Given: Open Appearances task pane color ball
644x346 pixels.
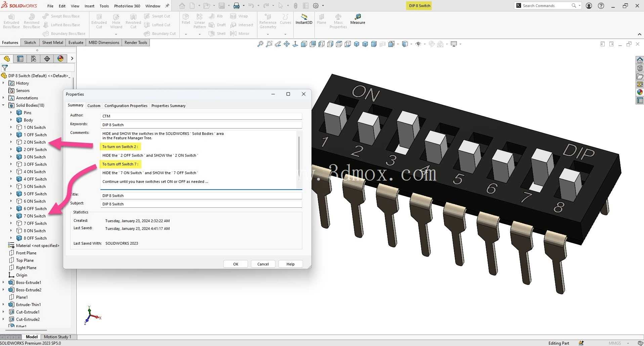Looking at the screenshot, I should [x=640, y=92].
